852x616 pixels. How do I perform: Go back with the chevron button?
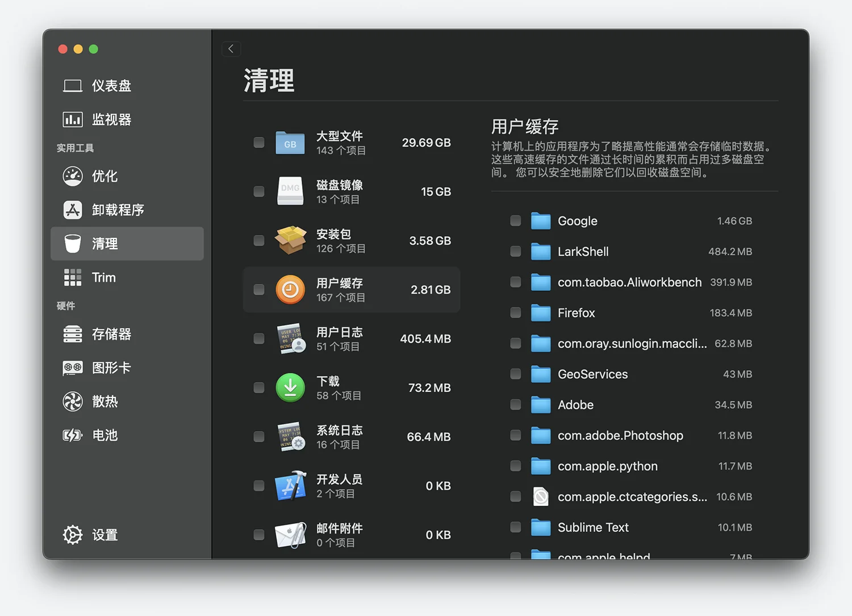click(231, 49)
